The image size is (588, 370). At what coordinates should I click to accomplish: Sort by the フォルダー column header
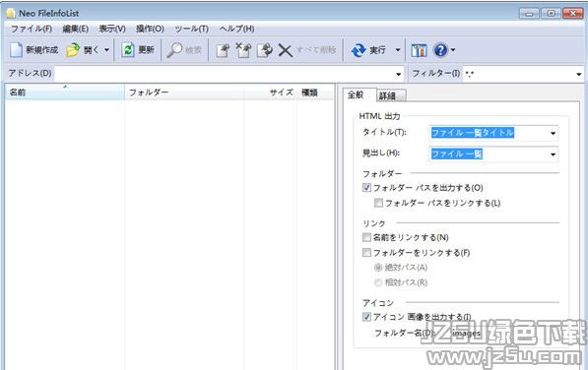[x=184, y=92]
